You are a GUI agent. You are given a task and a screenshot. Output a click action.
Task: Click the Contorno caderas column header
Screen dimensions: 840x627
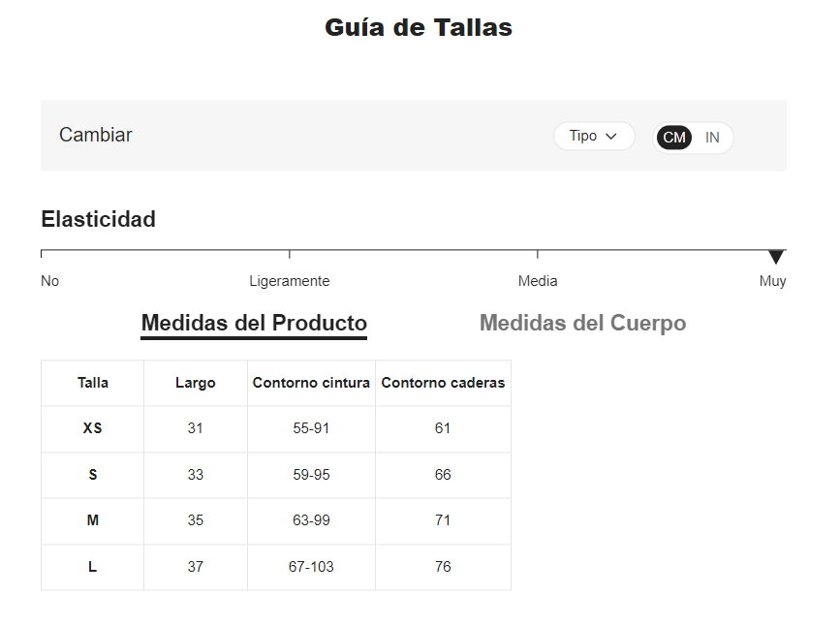coord(443,383)
